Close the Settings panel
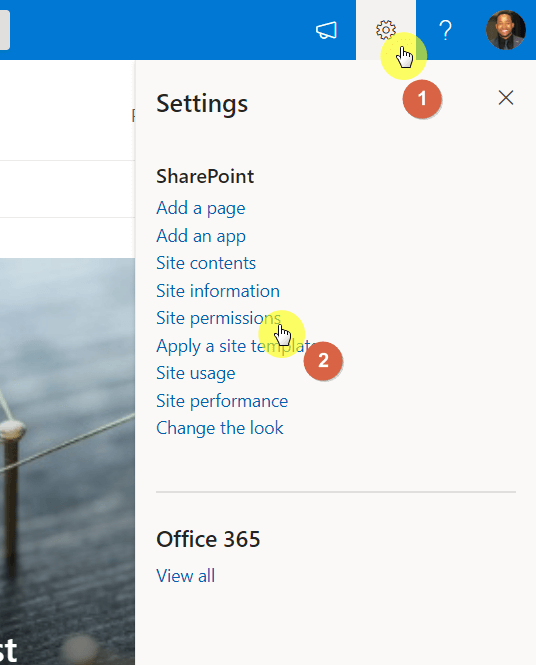 pyautogui.click(x=506, y=98)
